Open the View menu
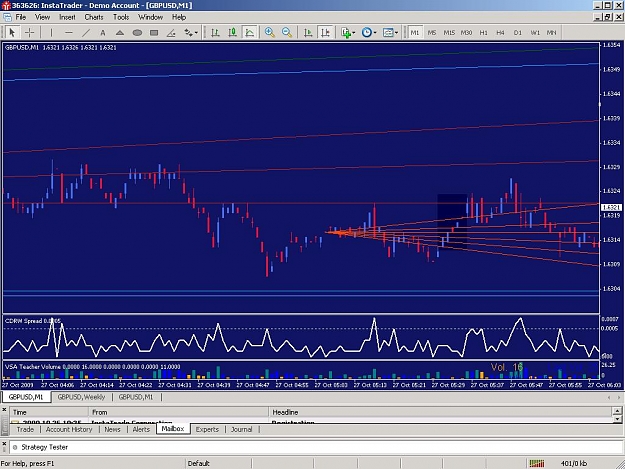This screenshot has width=625, height=469. tap(43, 17)
